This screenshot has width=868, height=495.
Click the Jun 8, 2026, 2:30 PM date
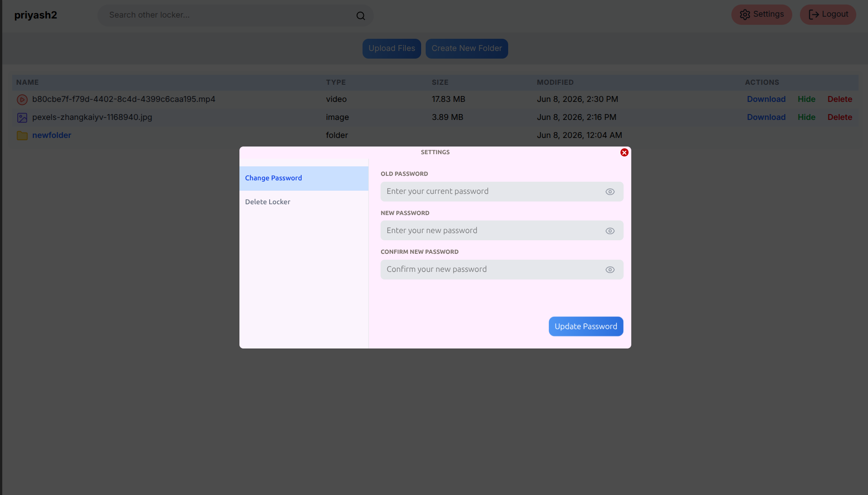click(x=577, y=99)
